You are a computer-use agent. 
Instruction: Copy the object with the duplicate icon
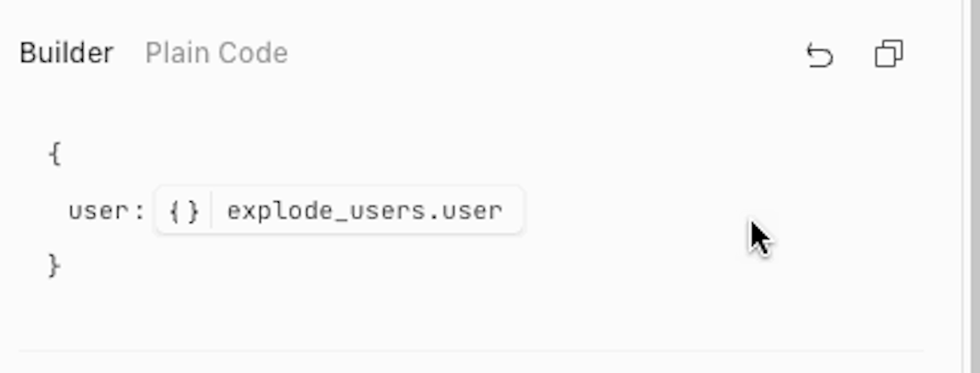889,55
